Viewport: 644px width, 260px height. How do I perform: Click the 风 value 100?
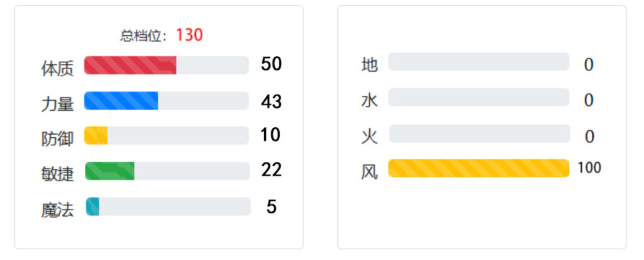click(x=589, y=168)
